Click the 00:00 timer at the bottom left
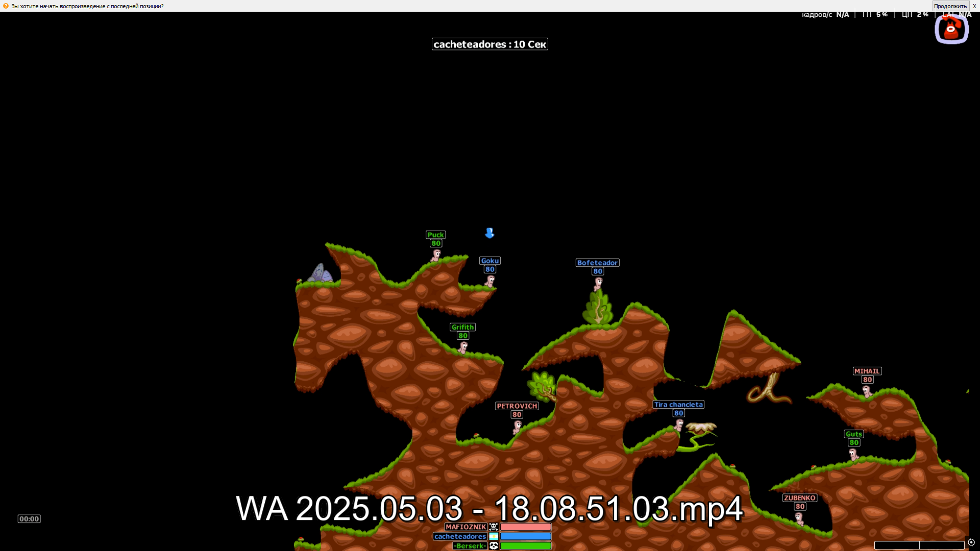 coord(29,518)
